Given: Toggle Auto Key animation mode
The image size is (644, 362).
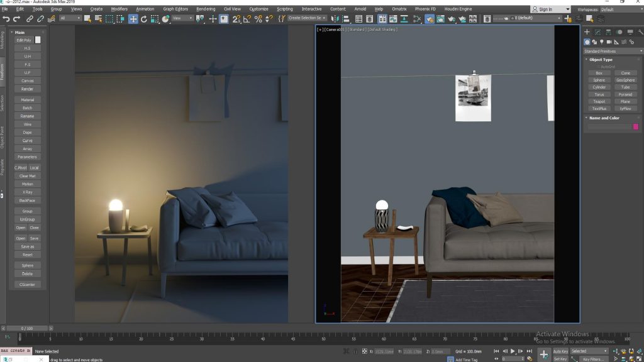Looking at the screenshot, I should click(560, 351).
